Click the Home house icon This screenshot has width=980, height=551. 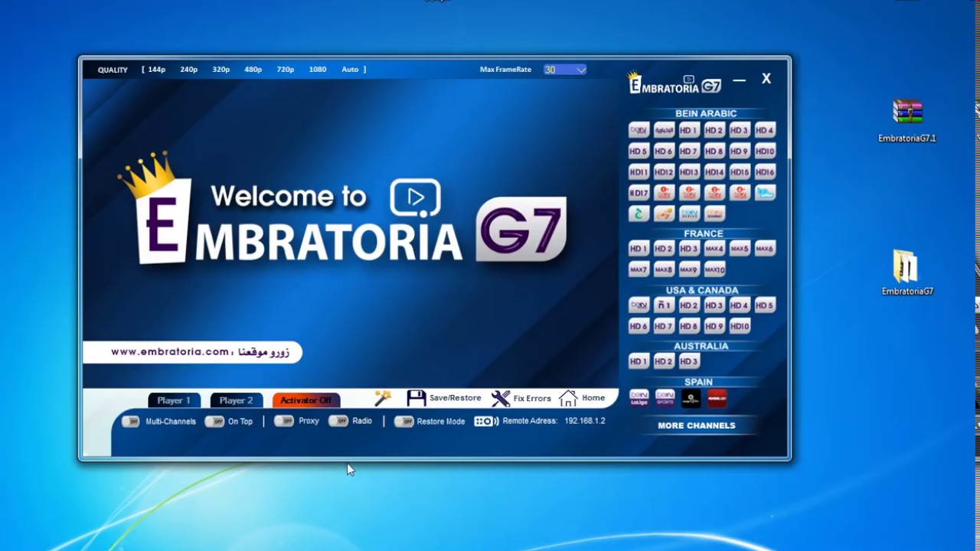[568, 398]
